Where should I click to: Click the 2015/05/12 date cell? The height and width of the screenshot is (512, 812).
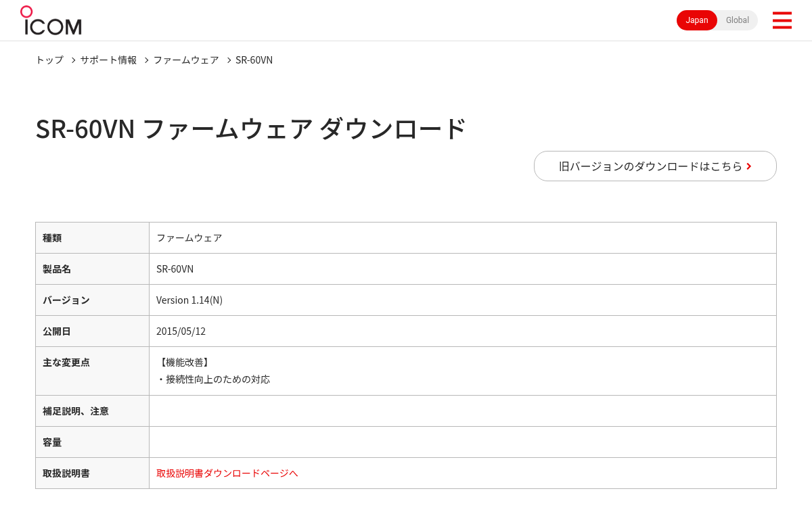463,331
